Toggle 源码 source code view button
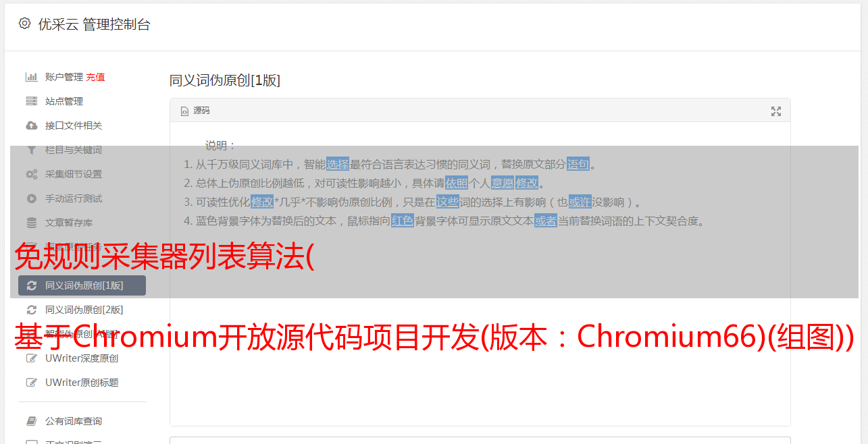The width and height of the screenshot is (868, 444). (195, 111)
